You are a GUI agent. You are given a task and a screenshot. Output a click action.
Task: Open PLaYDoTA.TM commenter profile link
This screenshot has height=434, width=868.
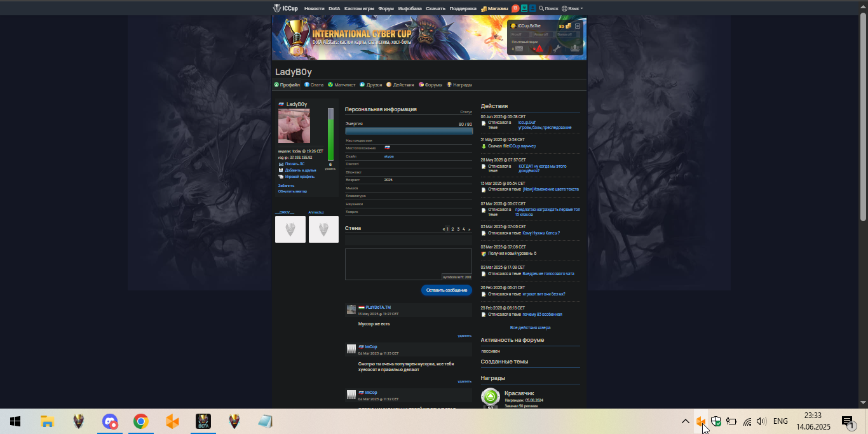(378, 308)
